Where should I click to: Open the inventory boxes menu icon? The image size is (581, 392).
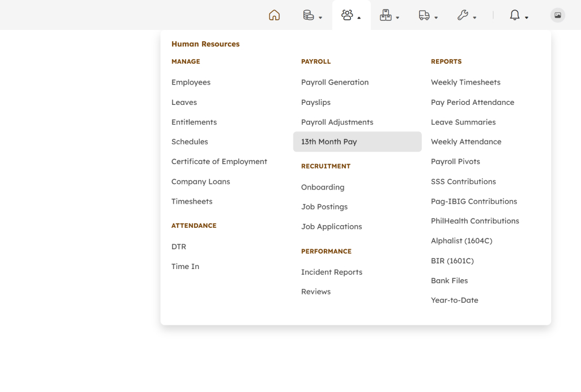tap(386, 15)
